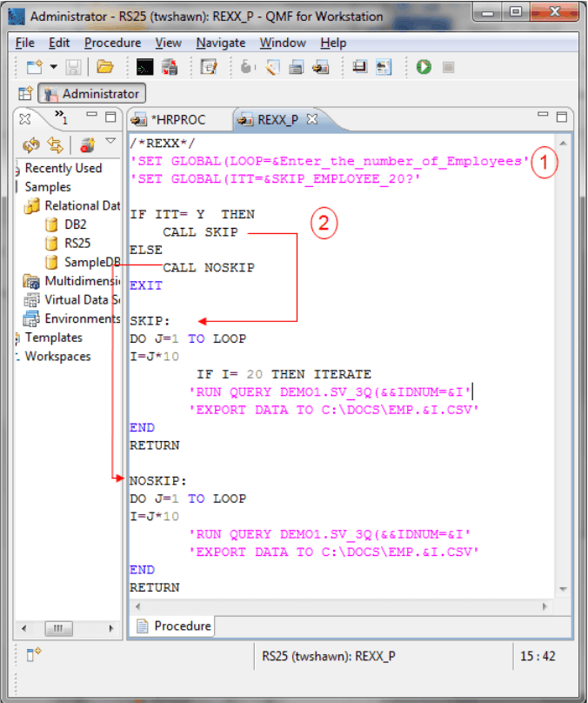Click the window with dark bar icon in toolbar
Viewport: 588px width, 703px height.
point(360,67)
